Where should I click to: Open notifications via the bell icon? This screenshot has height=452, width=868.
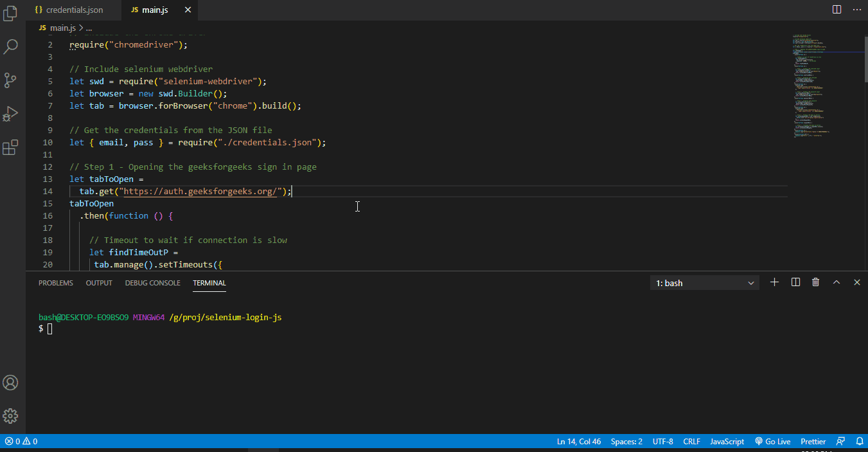[x=860, y=441]
